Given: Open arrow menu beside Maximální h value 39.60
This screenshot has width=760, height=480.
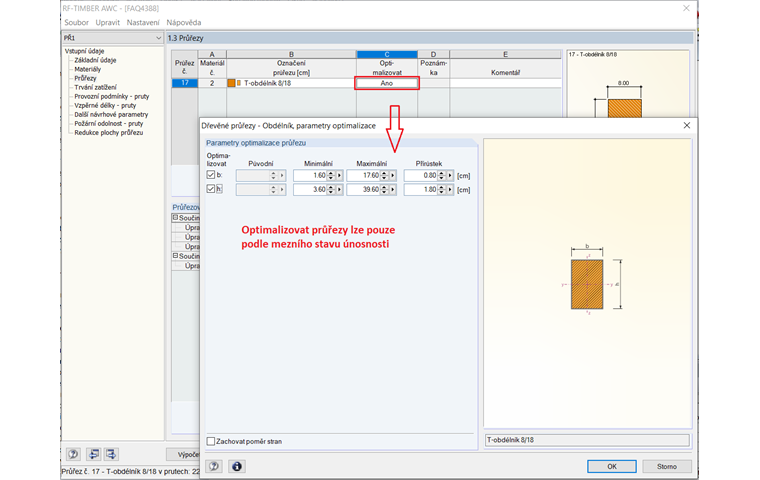Looking at the screenshot, I should [393, 190].
